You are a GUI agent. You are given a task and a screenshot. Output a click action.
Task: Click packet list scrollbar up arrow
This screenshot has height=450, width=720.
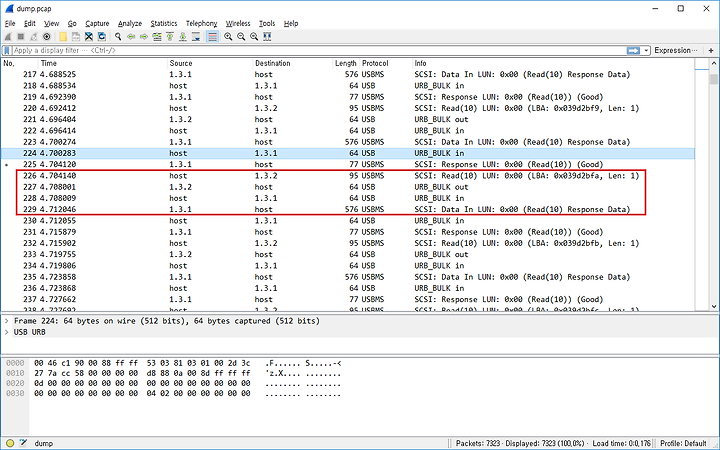coord(714,63)
